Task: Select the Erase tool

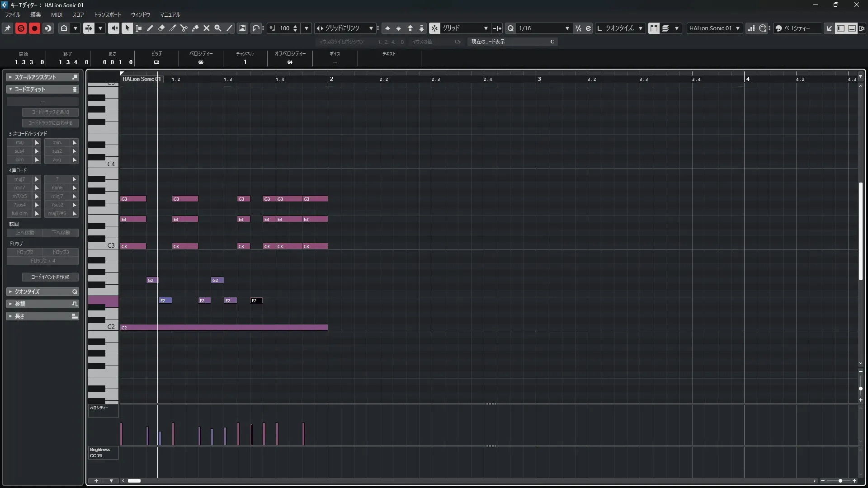Action: click(161, 28)
